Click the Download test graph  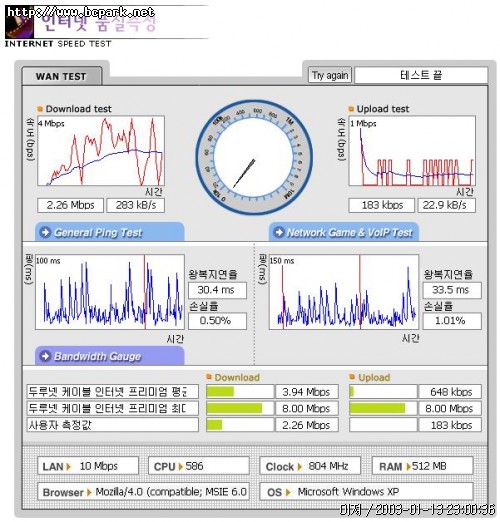click(101, 151)
